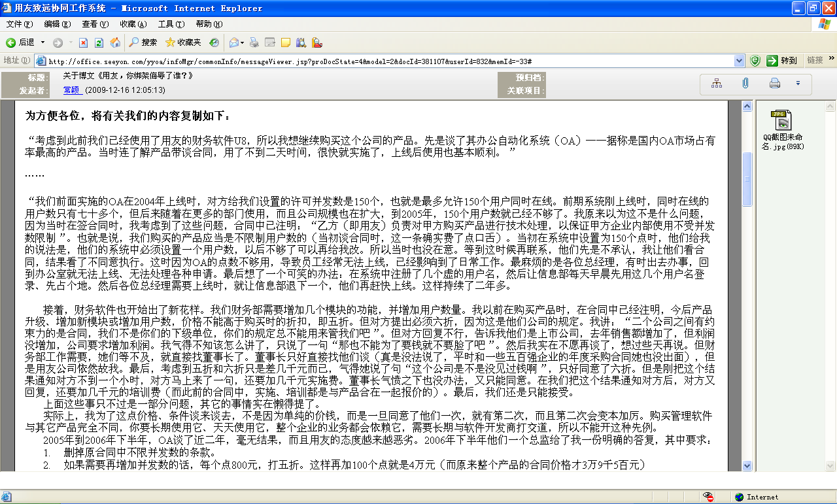Image resolution: width=837 pixels, height=504 pixels.
Task: Click the green shield security icon
Action: point(755,61)
